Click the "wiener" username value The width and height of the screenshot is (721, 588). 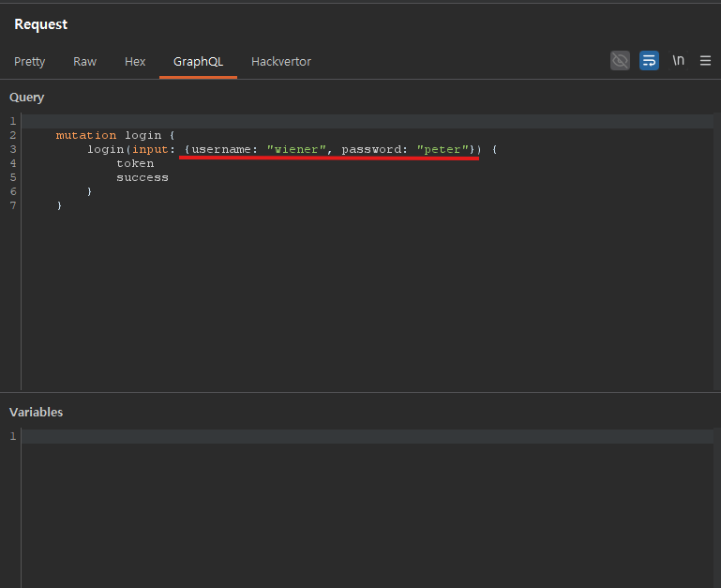point(296,149)
